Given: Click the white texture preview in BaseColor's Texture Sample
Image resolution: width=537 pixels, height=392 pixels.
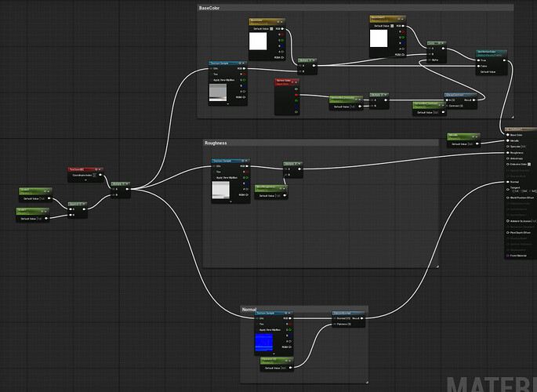Looking at the screenshot, I should pyautogui.click(x=219, y=93).
